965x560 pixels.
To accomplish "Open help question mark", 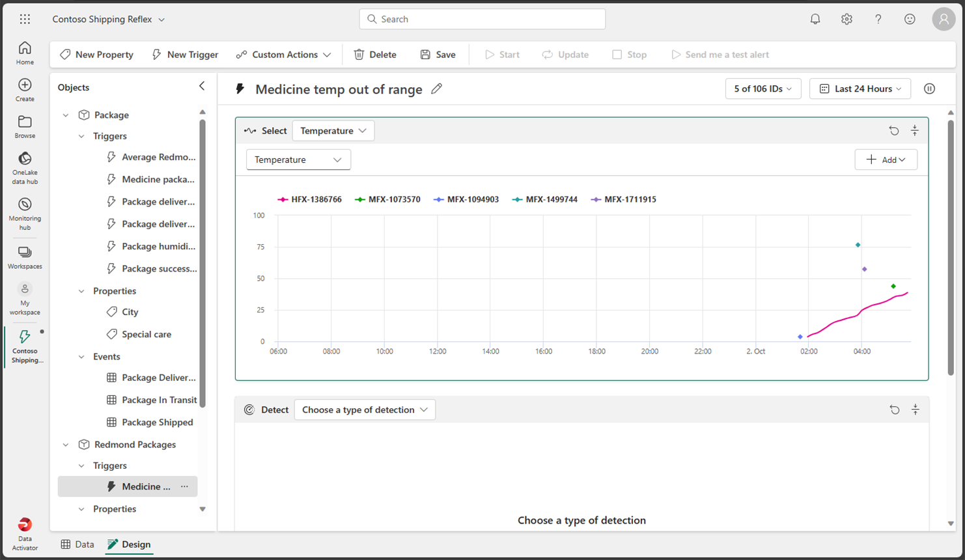I will [x=878, y=19].
